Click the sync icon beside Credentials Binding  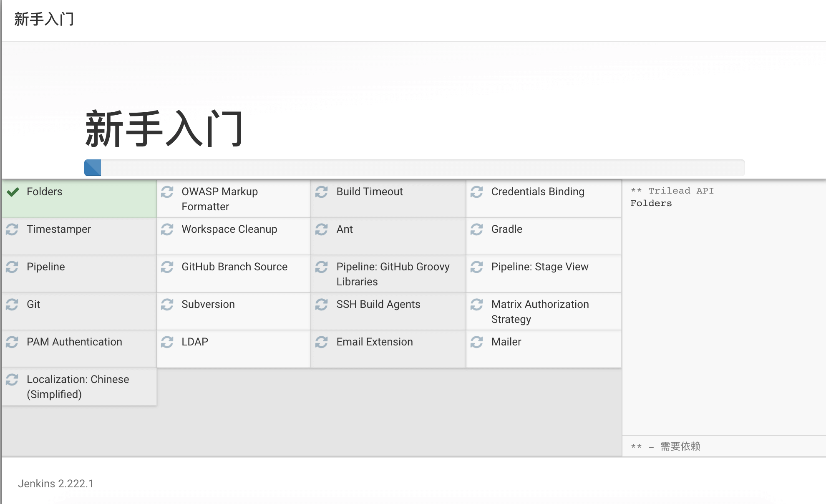[x=476, y=192]
